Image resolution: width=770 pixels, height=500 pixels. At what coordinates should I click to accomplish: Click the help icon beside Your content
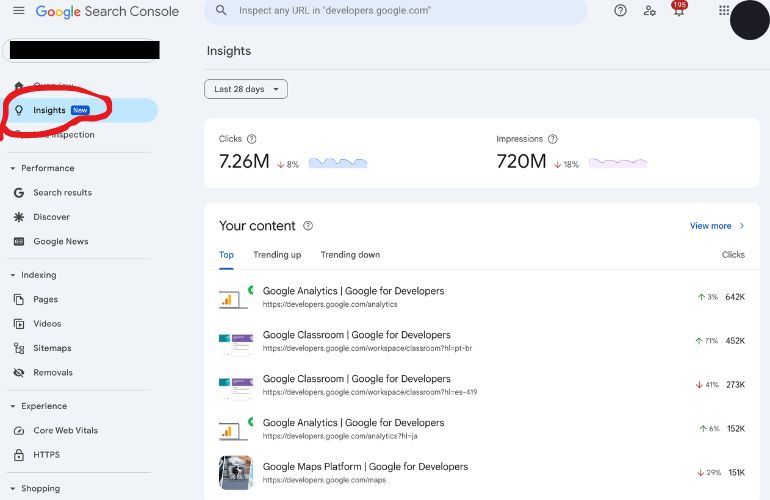308,225
